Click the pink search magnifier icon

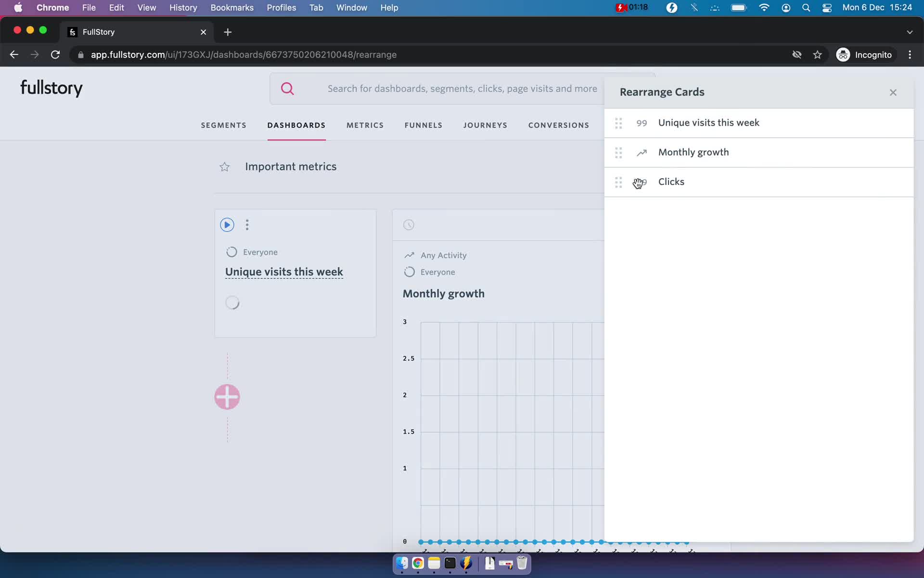[287, 89]
